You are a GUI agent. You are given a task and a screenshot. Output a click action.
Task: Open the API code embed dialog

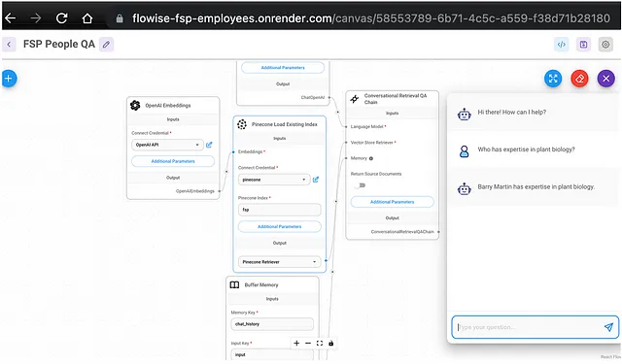pyautogui.click(x=562, y=45)
